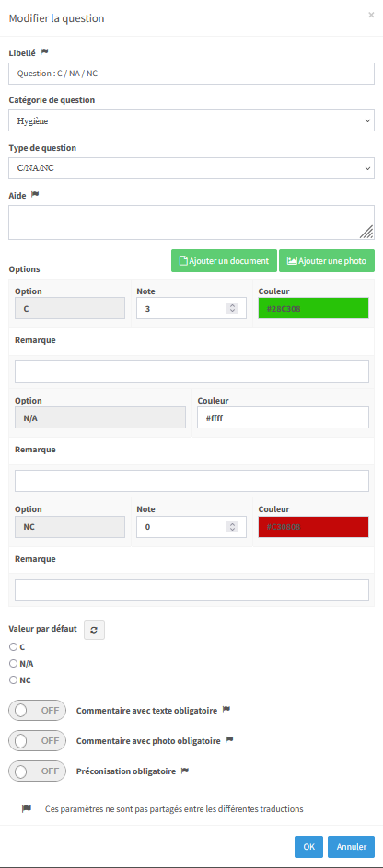Screen dimensions: 383x868
Task: Click the Note stepper arrows for option C
Action: 233,308
